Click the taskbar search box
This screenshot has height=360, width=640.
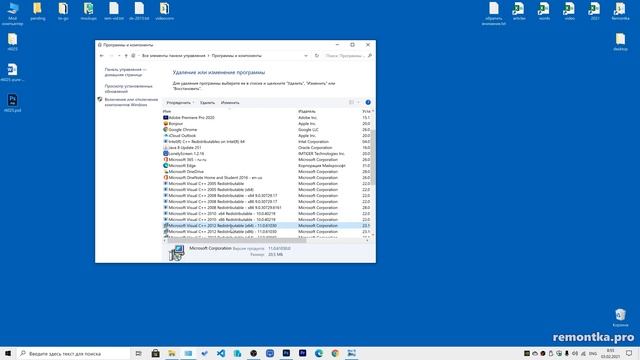(x=73, y=353)
